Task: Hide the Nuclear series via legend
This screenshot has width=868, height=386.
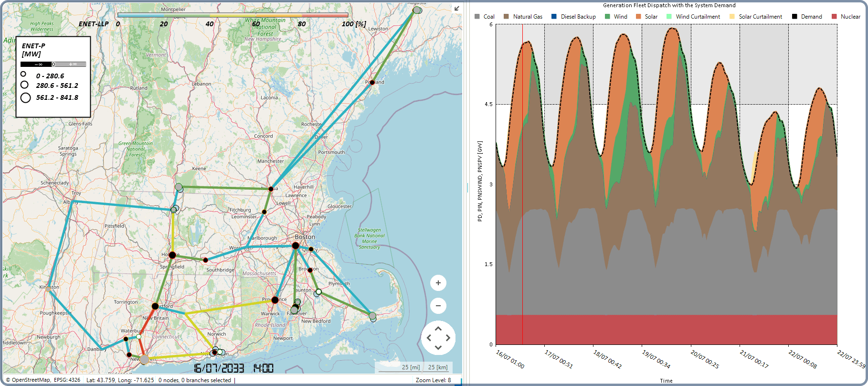Action: (x=846, y=17)
